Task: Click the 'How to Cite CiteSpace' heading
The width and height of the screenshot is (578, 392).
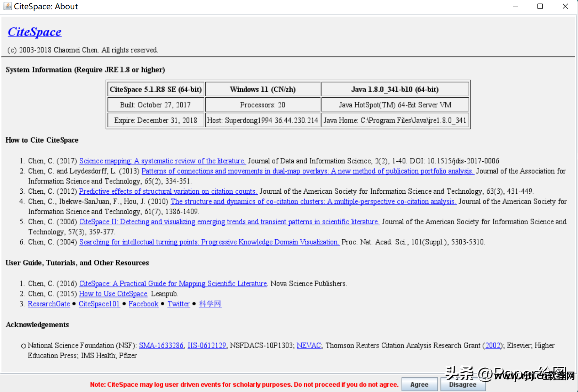Action: tap(42, 140)
